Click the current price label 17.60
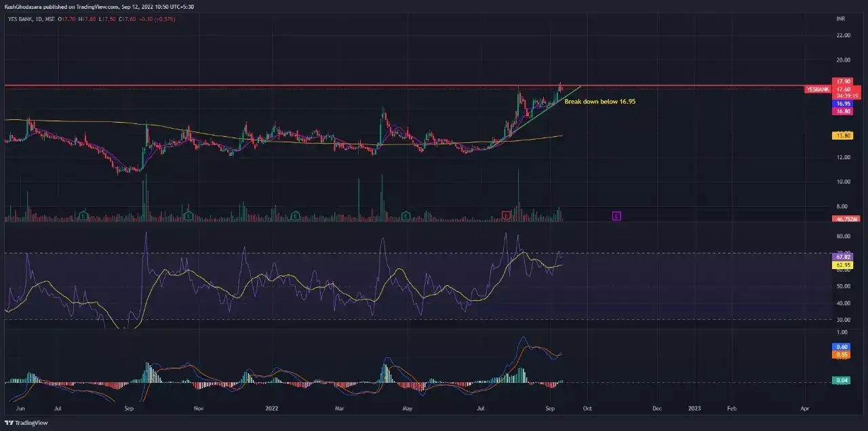 843,89
